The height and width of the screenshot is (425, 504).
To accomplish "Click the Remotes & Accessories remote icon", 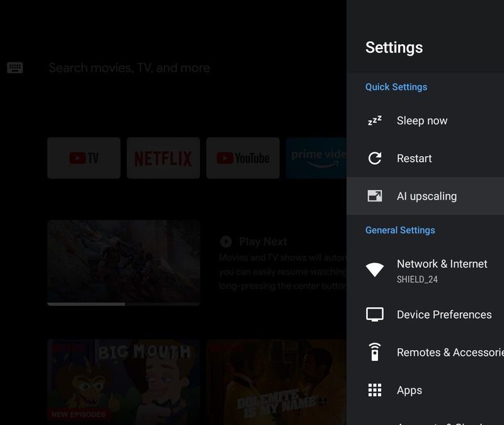I will point(375,352).
